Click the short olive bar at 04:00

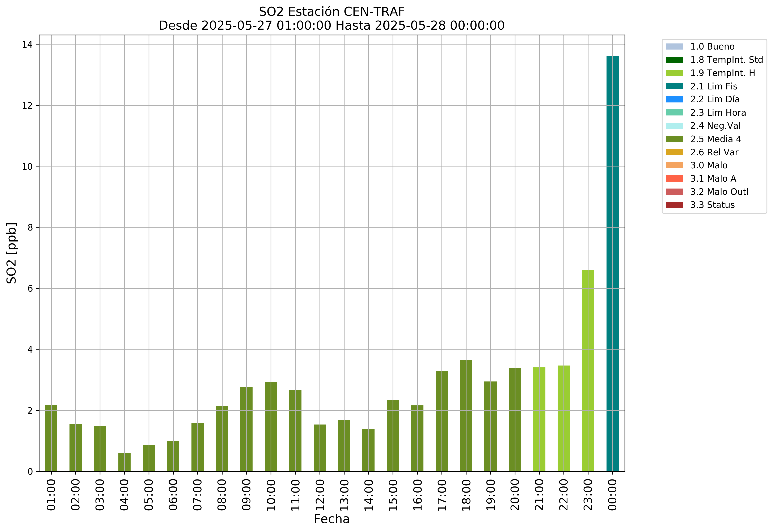tap(124, 462)
